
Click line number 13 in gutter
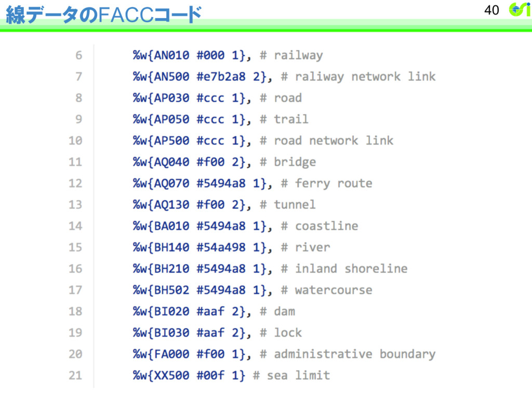coord(75,205)
